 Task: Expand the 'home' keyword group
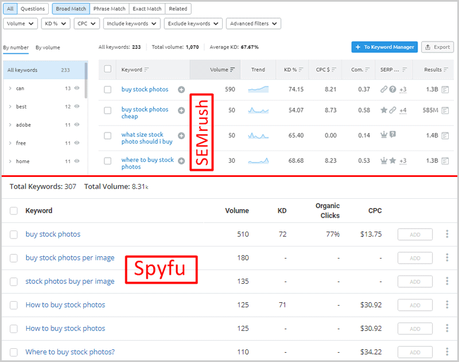10,161
